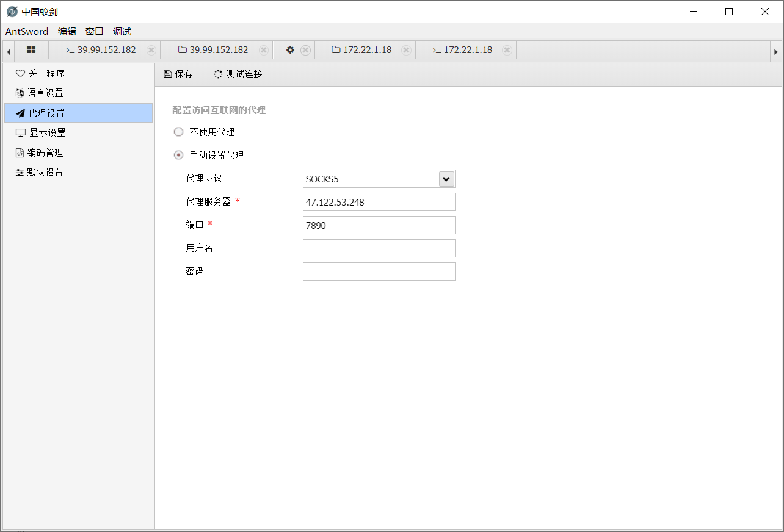Switch to 172.22.1.18 terminal tab
Screen dimensions: 784x532
(462, 50)
